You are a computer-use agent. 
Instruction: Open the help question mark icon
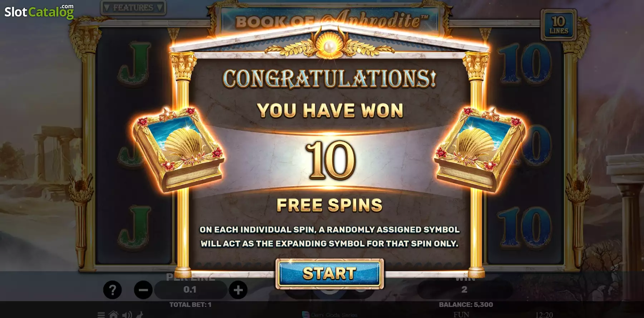[x=113, y=290]
